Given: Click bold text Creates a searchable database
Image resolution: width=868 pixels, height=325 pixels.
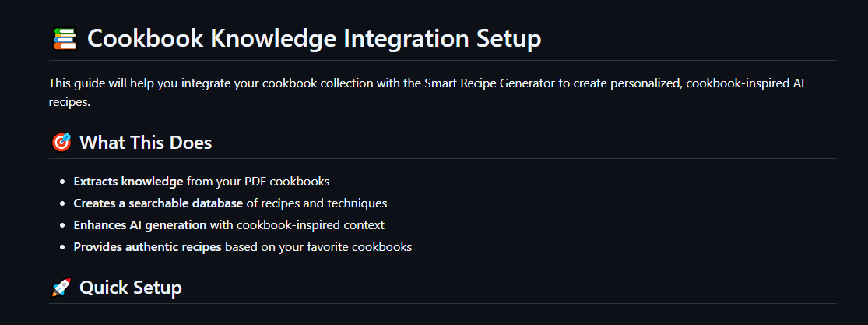Looking at the screenshot, I should pos(158,203).
